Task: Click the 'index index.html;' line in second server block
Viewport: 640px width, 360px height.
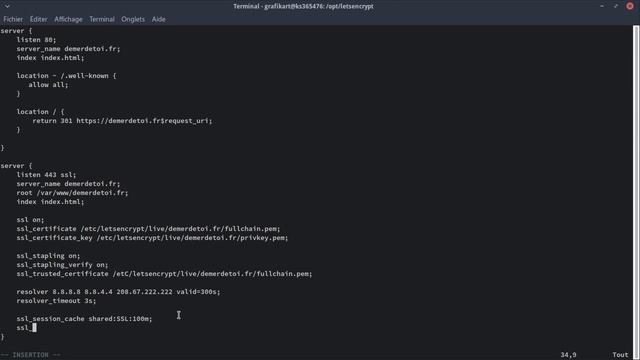Action: 50,202
